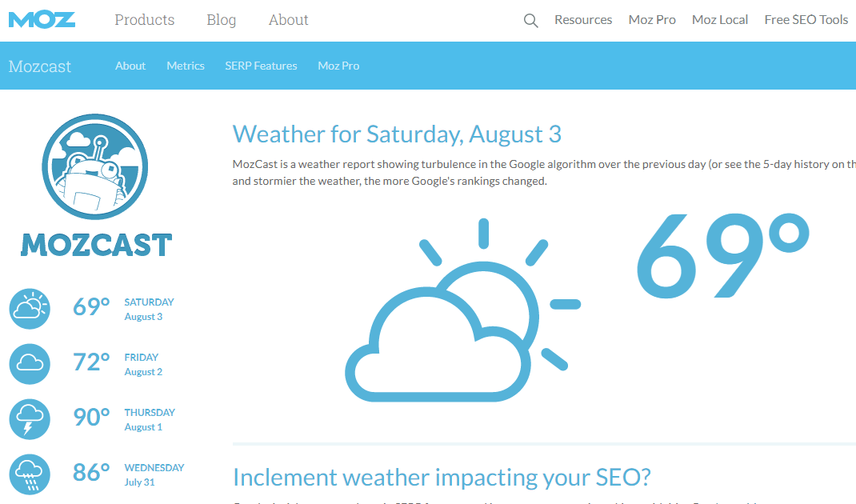Click Moz Pro in the blue Mozcast bar

[338, 66]
